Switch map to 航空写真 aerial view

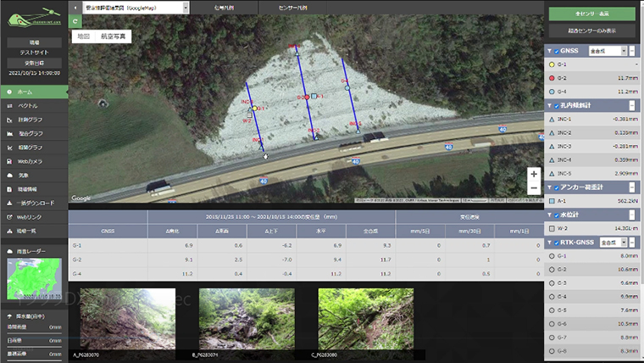click(114, 36)
